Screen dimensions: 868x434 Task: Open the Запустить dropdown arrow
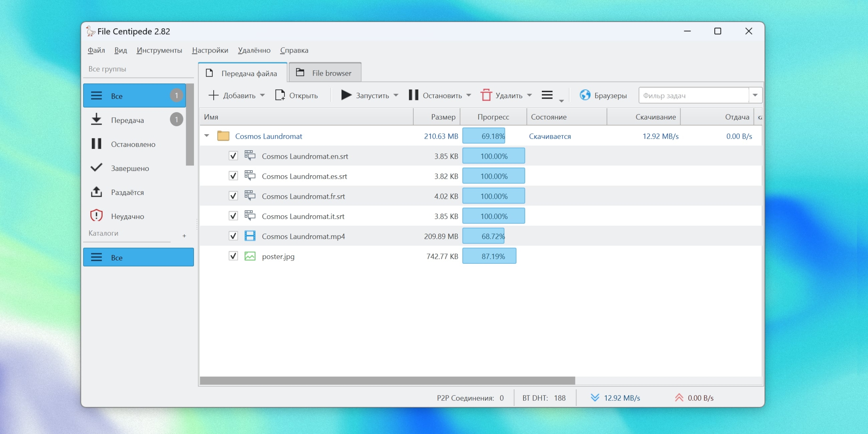click(x=396, y=95)
